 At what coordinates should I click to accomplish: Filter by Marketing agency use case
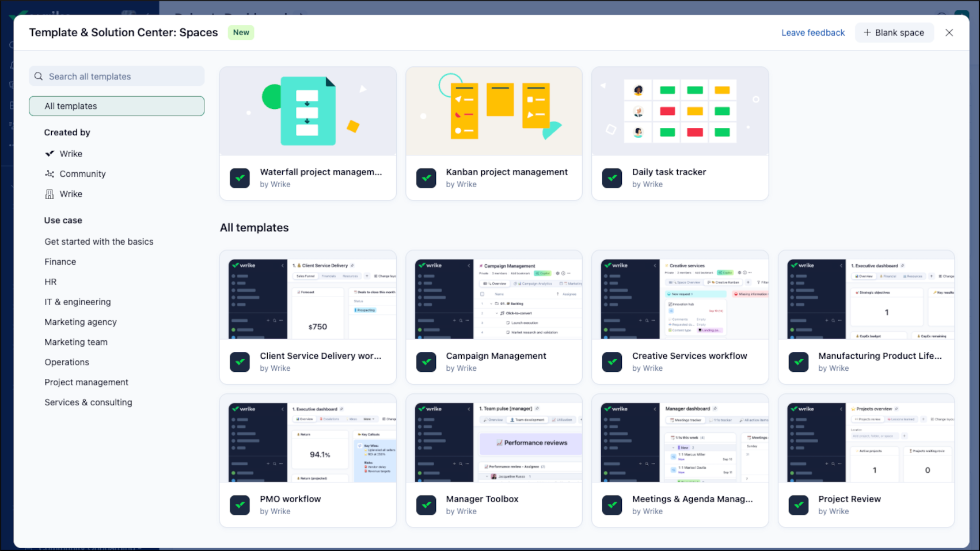(81, 322)
